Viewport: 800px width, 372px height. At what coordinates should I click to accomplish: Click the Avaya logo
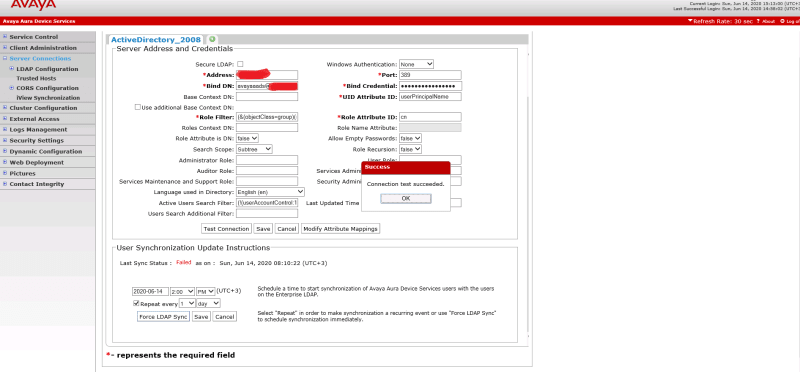(x=34, y=5)
